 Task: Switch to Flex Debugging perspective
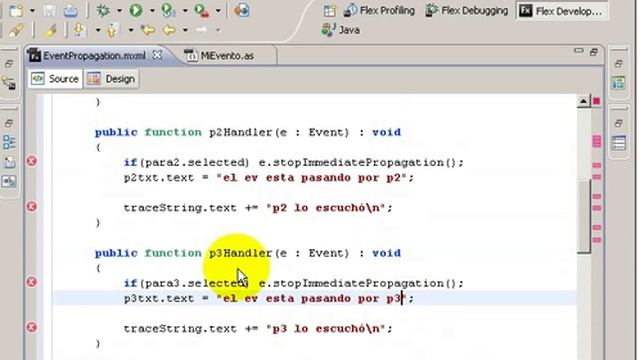pyautogui.click(x=466, y=11)
